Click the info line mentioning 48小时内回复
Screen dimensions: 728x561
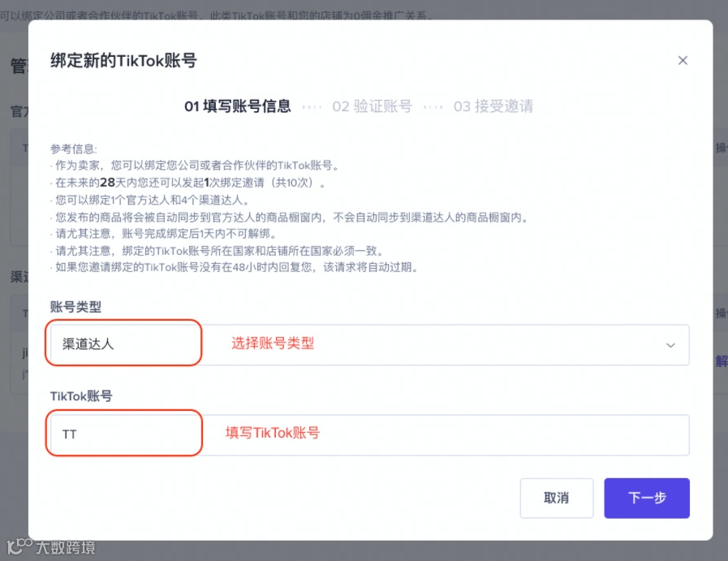[235, 267]
